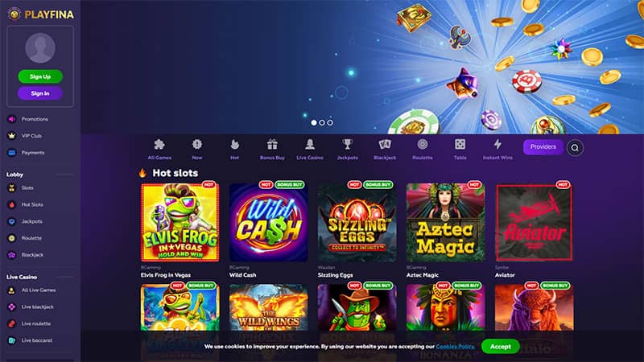Choose the Live Casino dealer icon
The height and width of the screenshot is (362, 644).
(310, 149)
